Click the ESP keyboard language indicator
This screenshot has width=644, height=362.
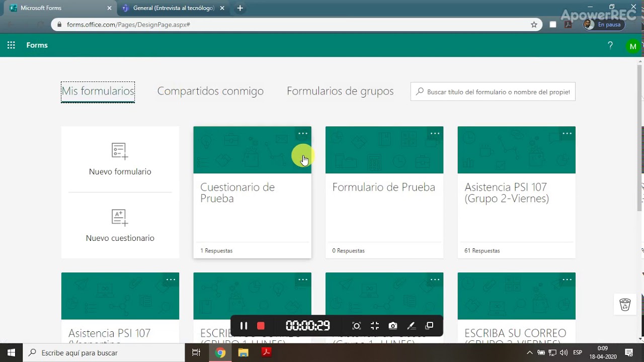click(x=578, y=352)
